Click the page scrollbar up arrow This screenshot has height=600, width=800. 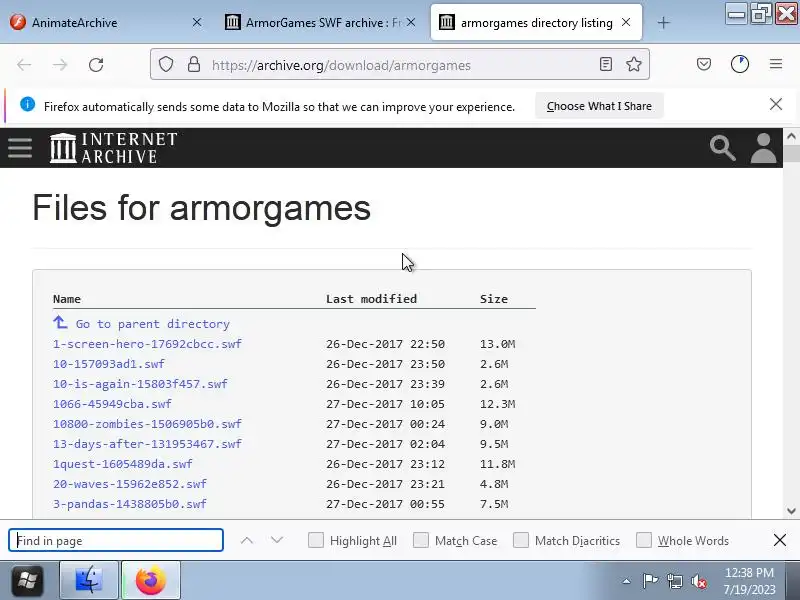(x=791, y=136)
